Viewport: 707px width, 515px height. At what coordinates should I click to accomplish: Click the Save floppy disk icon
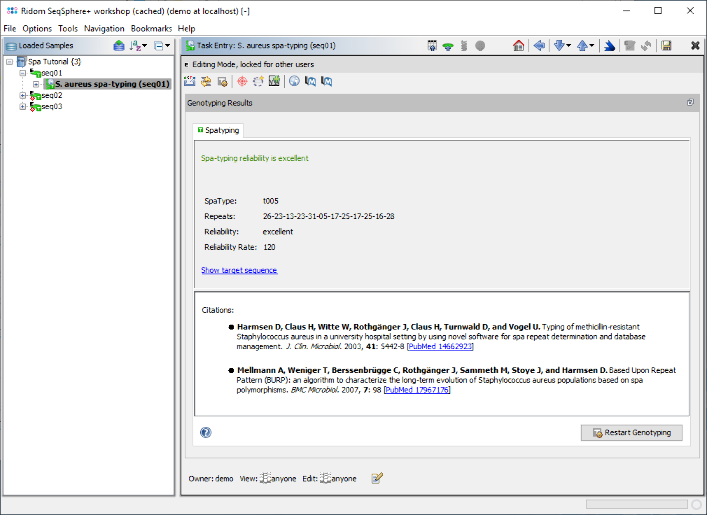click(667, 46)
